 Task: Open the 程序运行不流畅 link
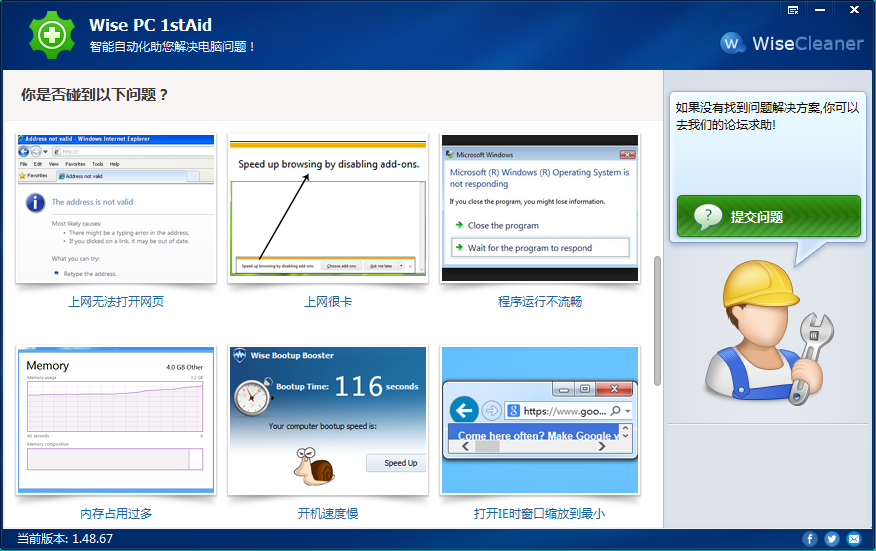click(x=540, y=301)
